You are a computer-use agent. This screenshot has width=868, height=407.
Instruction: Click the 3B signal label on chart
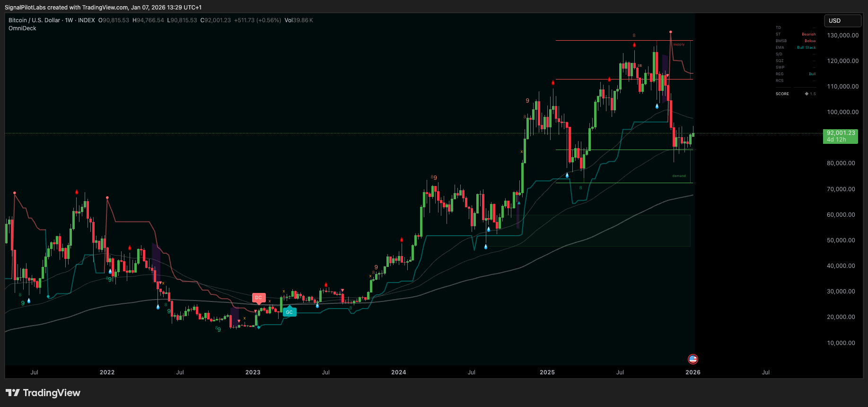tap(640, 66)
